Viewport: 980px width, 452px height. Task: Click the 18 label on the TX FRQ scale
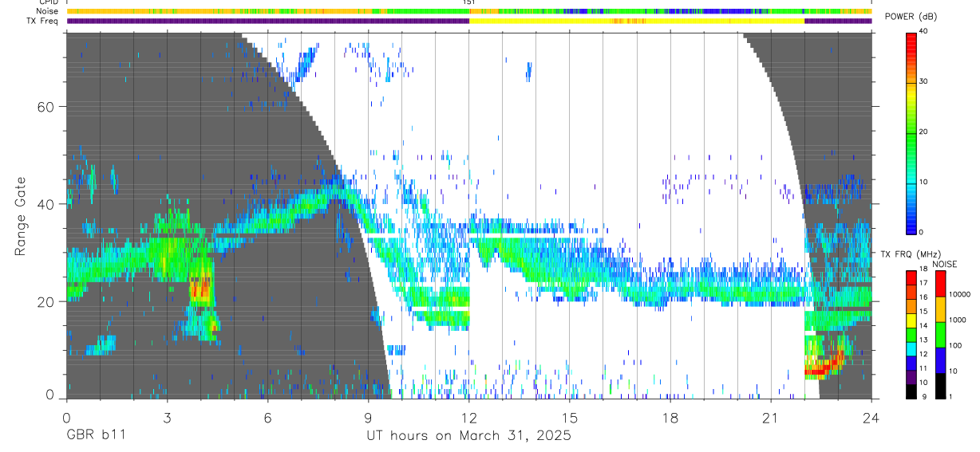point(924,269)
